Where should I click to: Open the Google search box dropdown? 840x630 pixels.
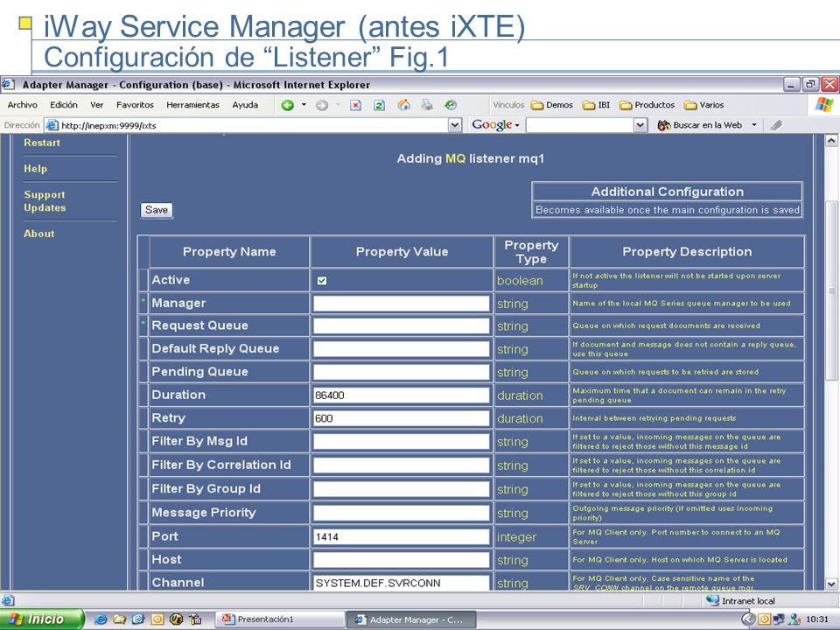coord(640,125)
